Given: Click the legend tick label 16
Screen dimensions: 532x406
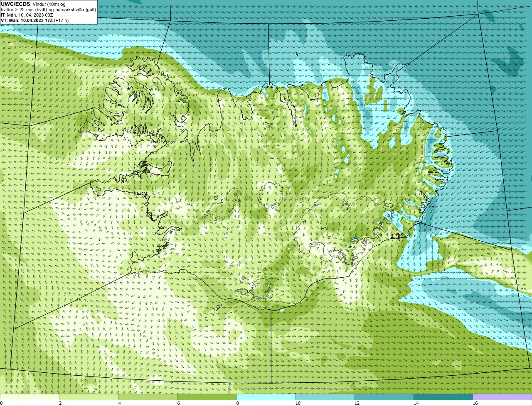Looking at the screenshot, I should tap(475, 403).
